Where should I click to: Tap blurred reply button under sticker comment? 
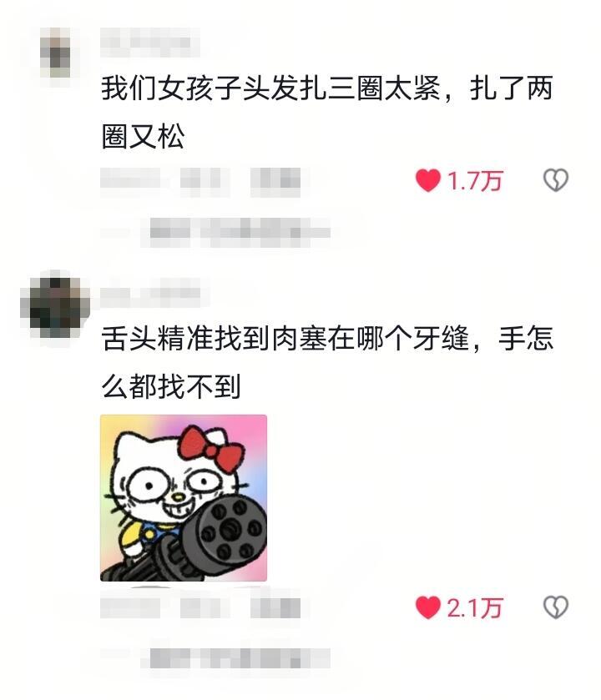[275, 607]
